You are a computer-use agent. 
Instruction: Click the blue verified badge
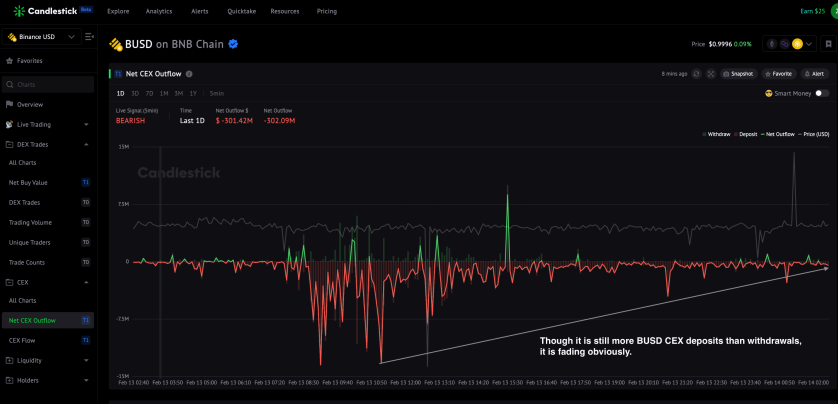[233, 44]
